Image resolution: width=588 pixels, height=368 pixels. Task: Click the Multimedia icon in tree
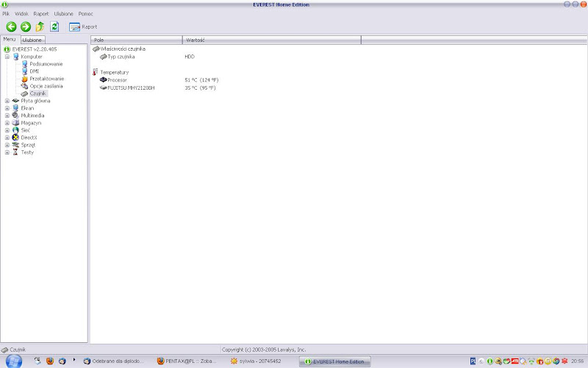[15, 116]
